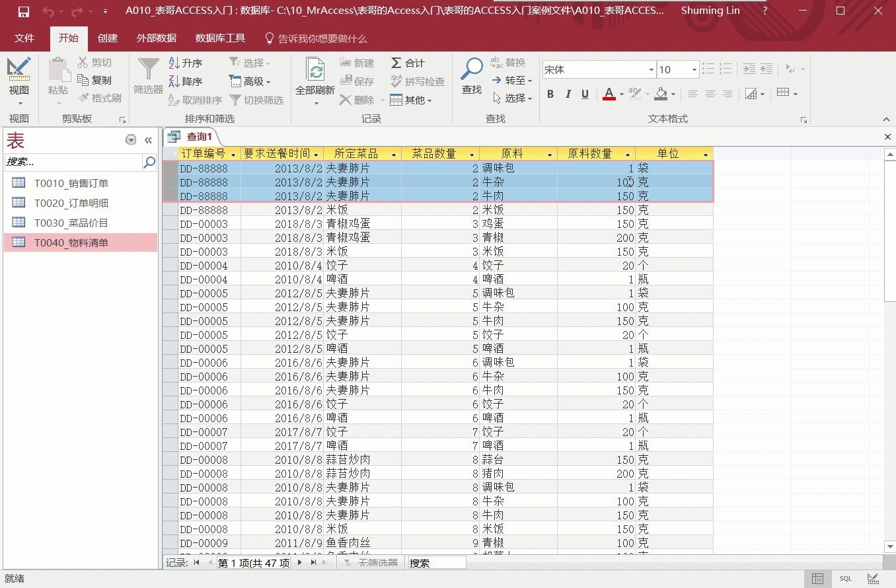Open the 原料数量 column filter dropdown
This screenshot has width=896, height=588.
pos(628,154)
